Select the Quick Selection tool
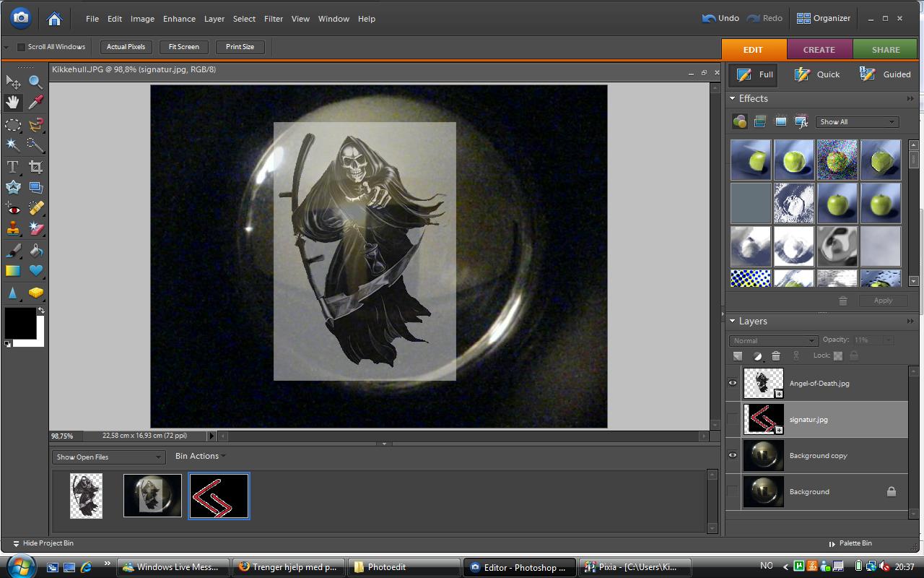The image size is (924, 578). (35, 144)
